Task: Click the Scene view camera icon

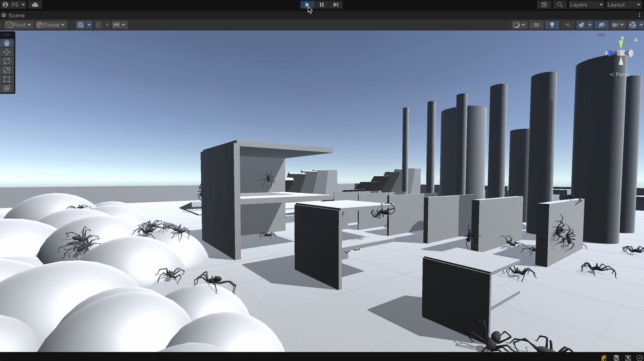Action: tap(615, 25)
